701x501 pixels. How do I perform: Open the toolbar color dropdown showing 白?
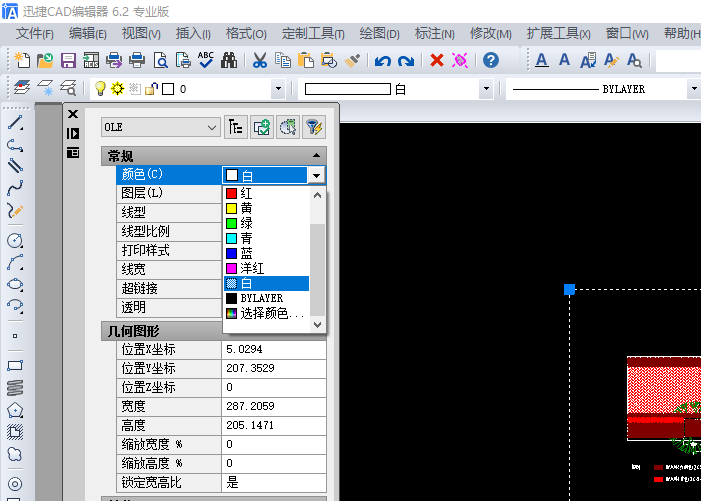point(486,89)
